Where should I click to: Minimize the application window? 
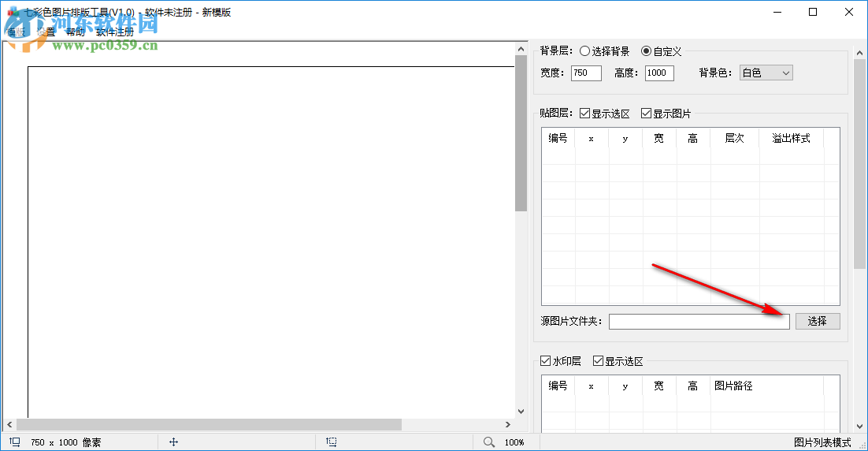tap(777, 12)
